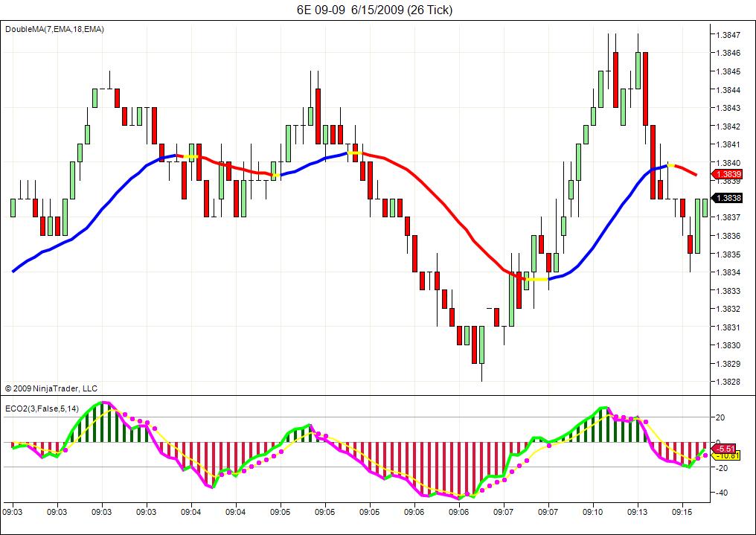Click the 1.3847 price axis label
This screenshot has height=535, width=756.
(728, 35)
